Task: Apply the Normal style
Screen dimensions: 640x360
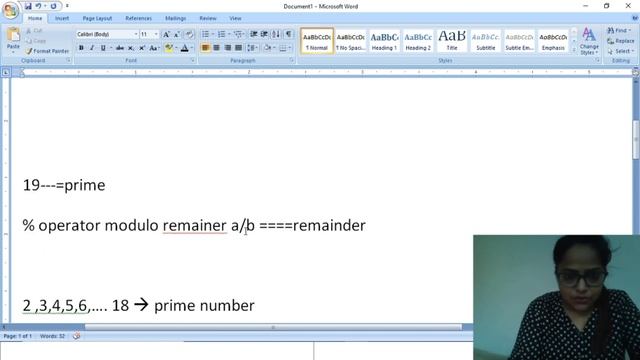Action: (317, 41)
